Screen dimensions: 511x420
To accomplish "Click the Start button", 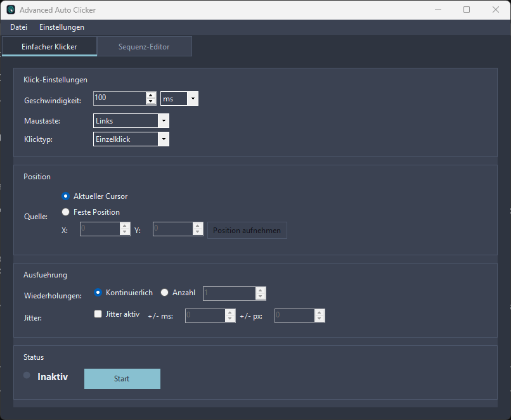I will pos(122,379).
